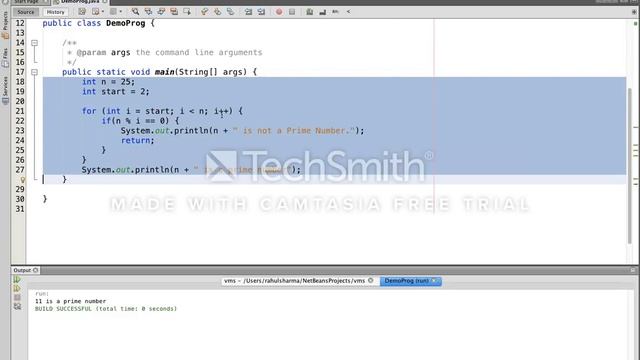Image resolution: width=640 pixels, height=360 pixels.
Task: Click the 'int n = 25;' code line
Action: (108, 82)
